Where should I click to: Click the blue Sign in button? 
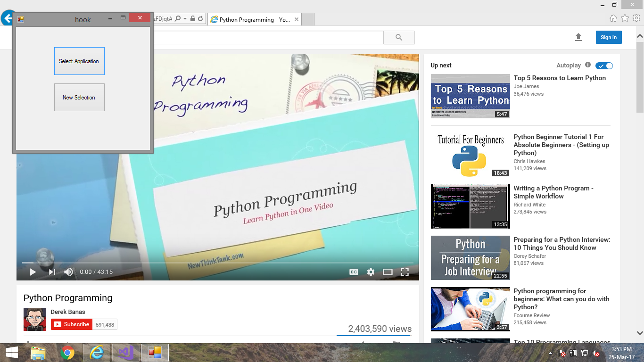(609, 37)
